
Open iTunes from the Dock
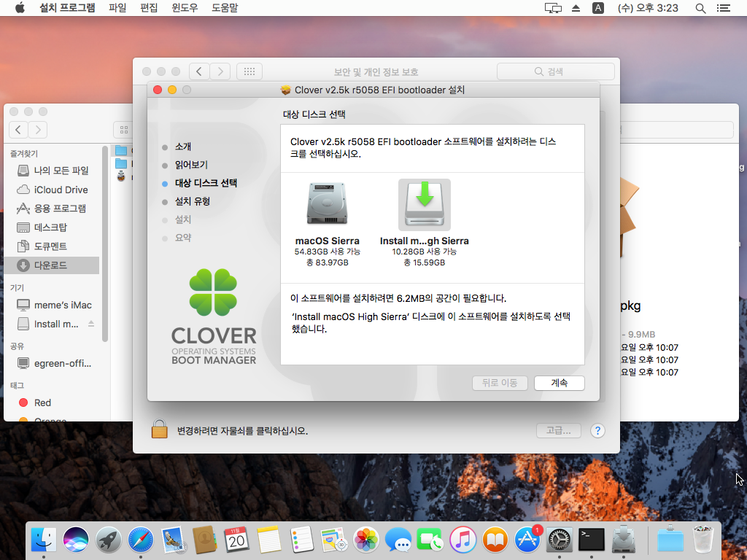tap(462, 540)
